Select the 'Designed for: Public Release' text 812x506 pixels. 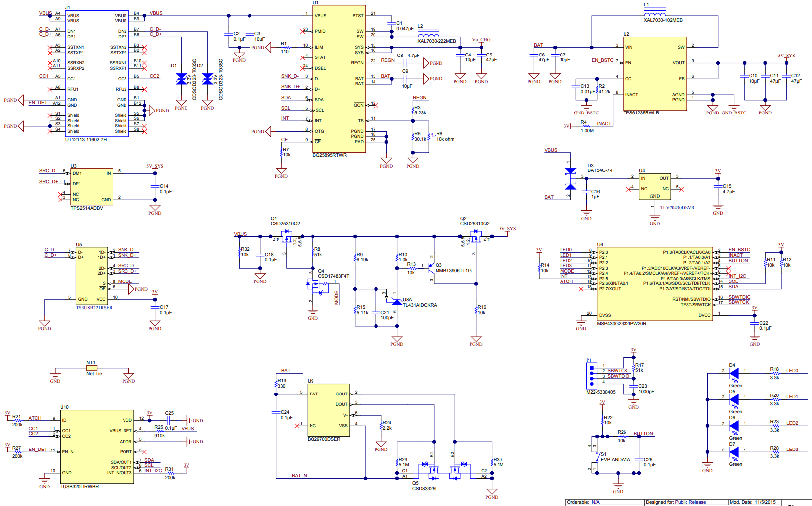pos(676,502)
